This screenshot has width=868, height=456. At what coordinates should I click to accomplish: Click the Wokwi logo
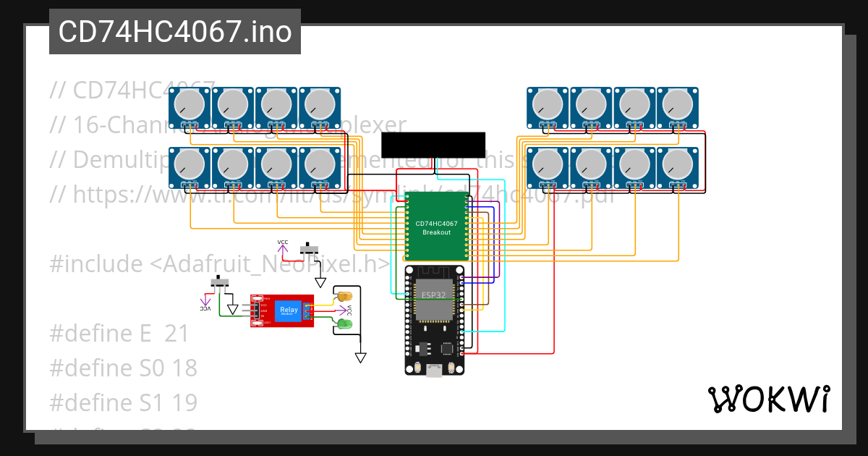click(770, 397)
